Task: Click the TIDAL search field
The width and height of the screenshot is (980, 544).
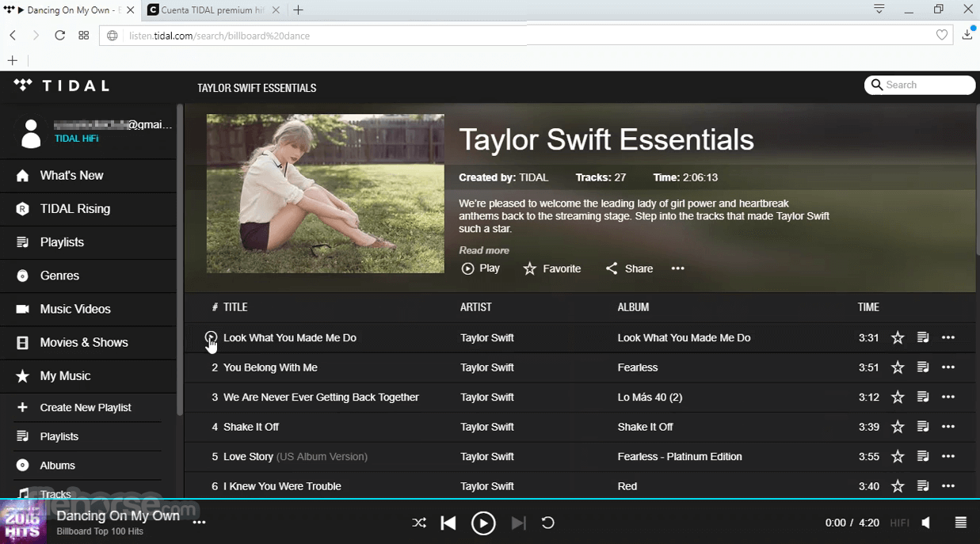Action: [920, 85]
